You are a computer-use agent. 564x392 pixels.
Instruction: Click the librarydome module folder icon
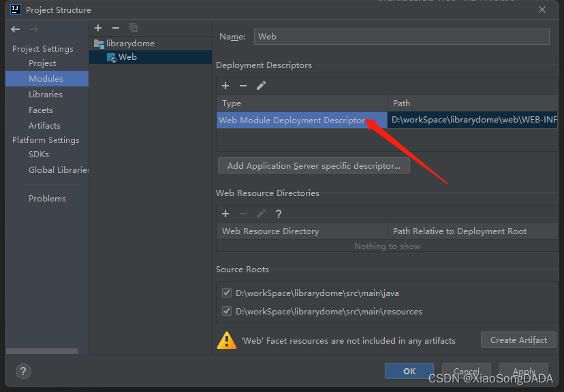[99, 44]
